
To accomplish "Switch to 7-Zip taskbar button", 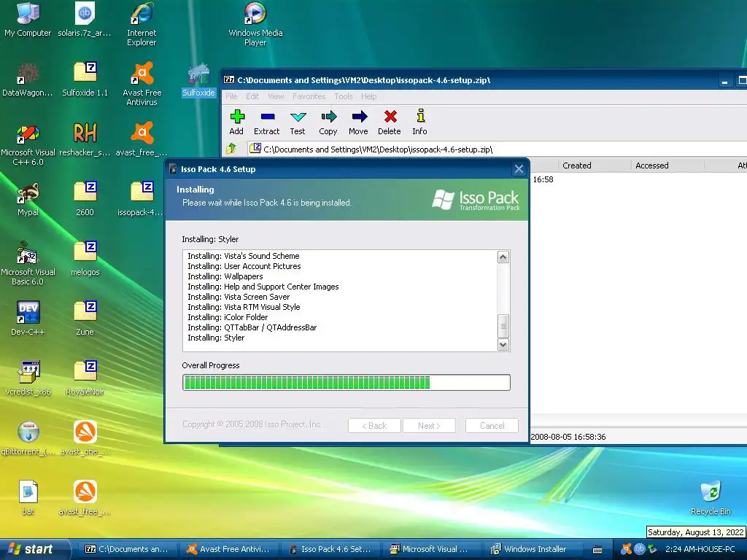I will (x=125, y=549).
